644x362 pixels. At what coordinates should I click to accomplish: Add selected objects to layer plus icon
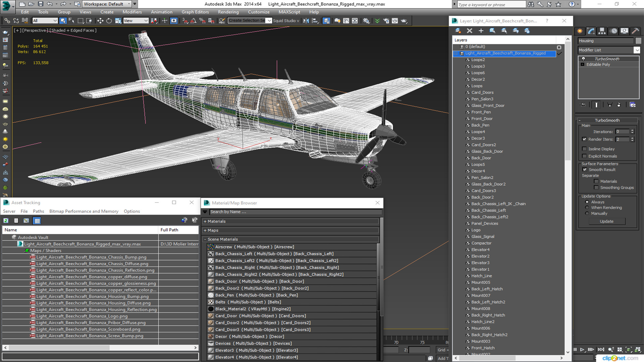(481, 31)
